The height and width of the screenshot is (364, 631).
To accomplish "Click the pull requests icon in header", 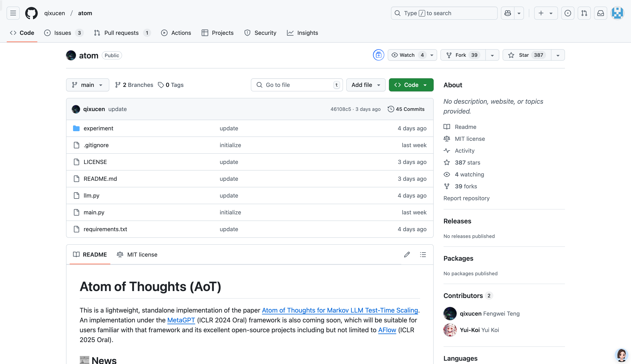I will [584, 13].
